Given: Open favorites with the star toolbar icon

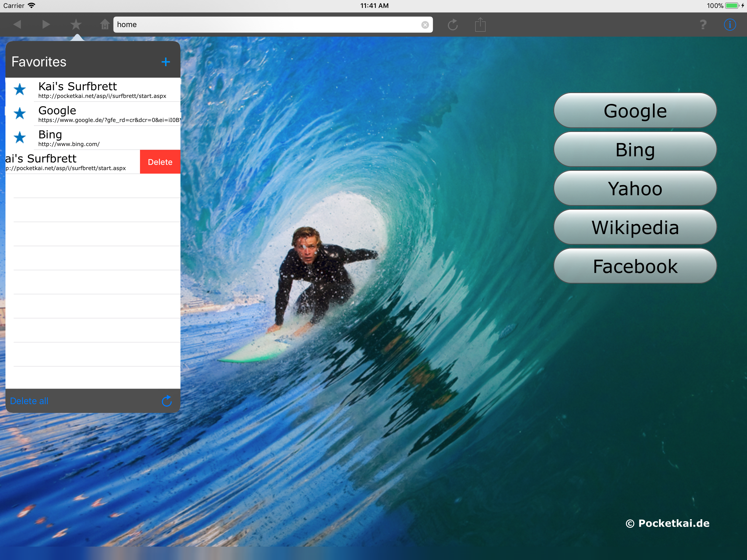Looking at the screenshot, I should click(76, 24).
